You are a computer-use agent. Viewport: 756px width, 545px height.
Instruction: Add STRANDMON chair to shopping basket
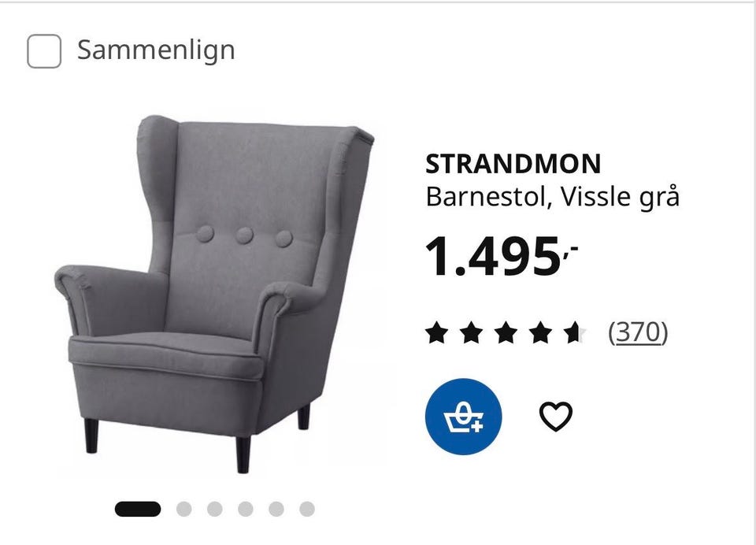[x=463, y=417]
